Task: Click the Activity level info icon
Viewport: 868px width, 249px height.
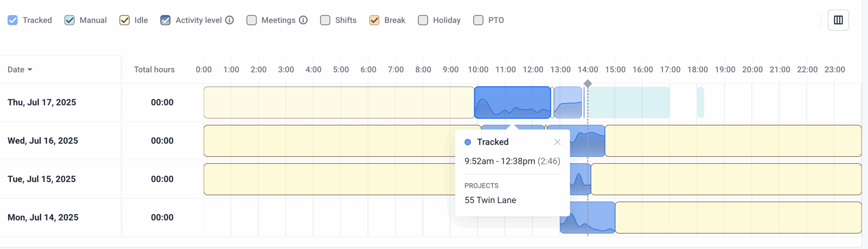Action: pyautogui.click(x=230, y=20)
